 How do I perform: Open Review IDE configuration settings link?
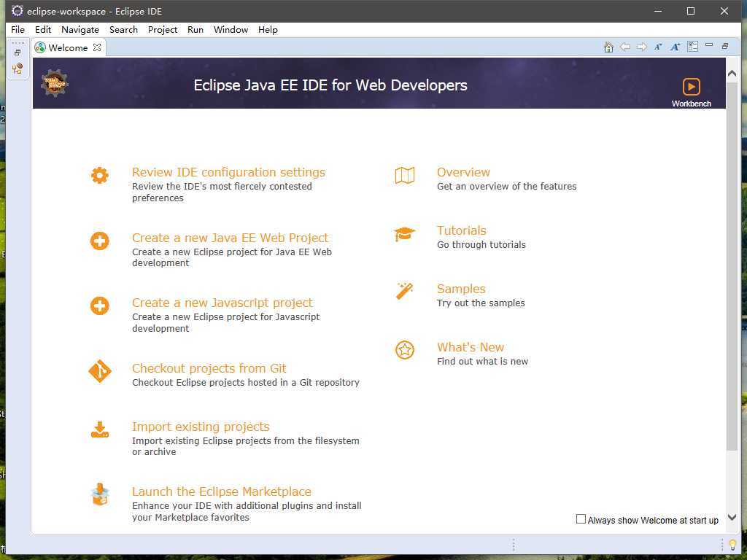pyautogui.click(x=228, y=172)
